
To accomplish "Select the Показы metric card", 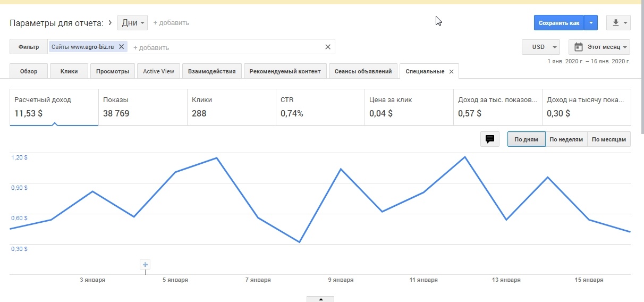I will 143,107.
